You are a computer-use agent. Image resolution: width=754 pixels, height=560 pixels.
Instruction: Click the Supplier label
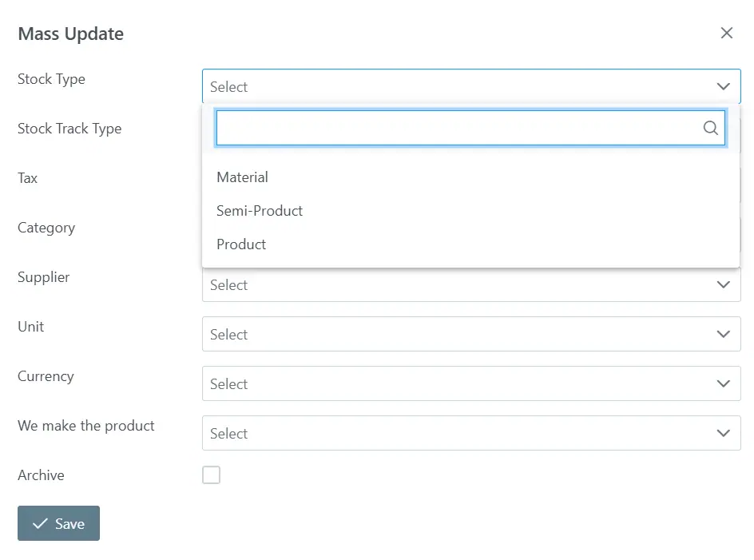tap(44, 277)
